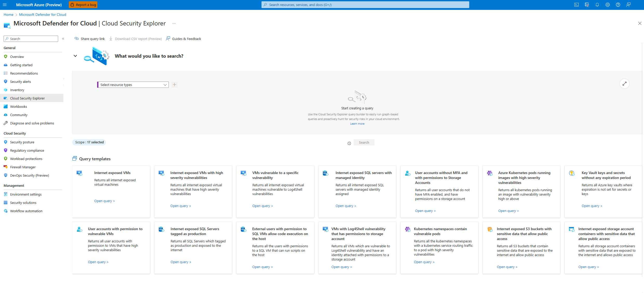Click the Search button
This screenshot has height=293, width=644.
point(364,142)
